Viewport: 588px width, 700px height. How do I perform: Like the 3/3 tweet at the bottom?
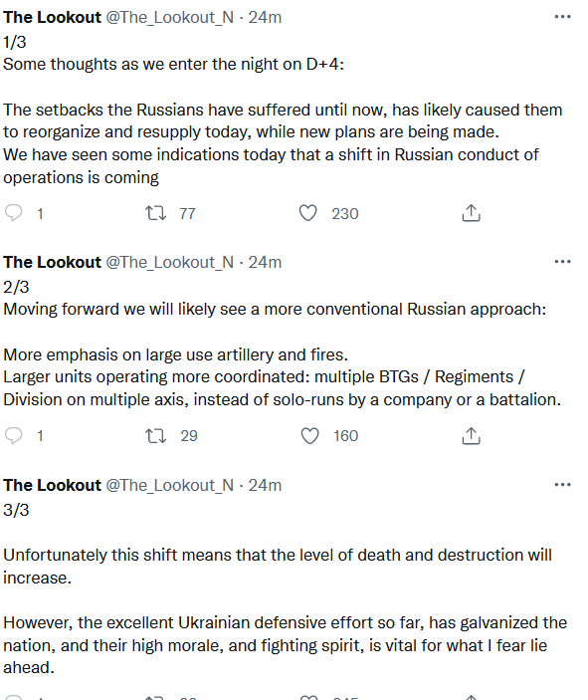click(x=308, y=697)
